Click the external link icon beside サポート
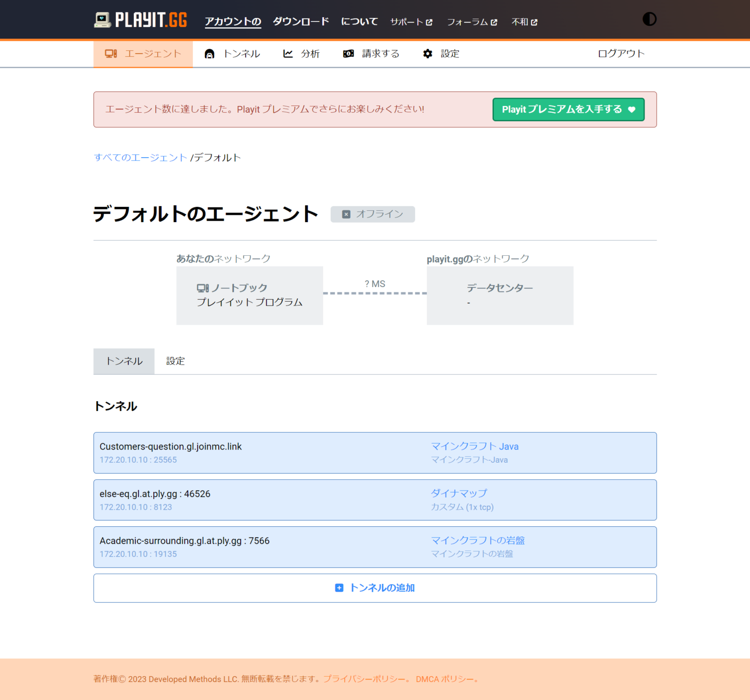The width and height of the screenshot is (750, 700). 429,22
